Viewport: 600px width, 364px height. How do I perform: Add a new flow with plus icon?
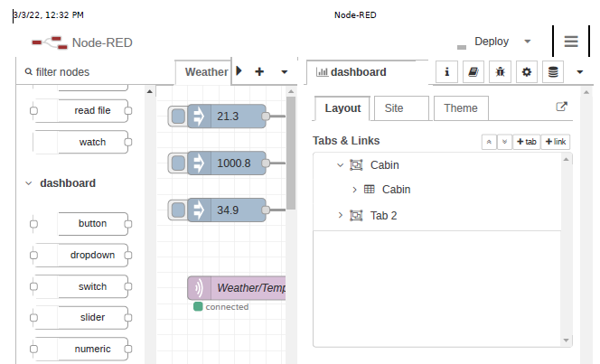(x=259, y=71)
